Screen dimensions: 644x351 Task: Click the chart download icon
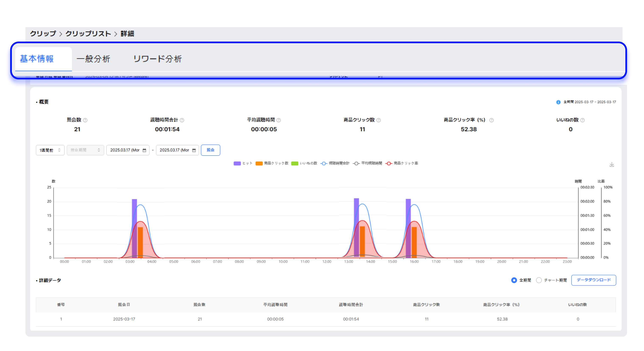612,165
